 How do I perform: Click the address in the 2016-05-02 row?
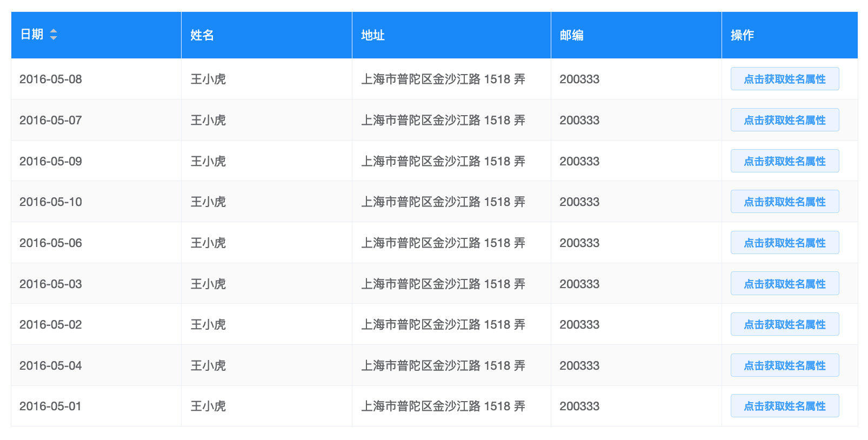[443, 324]
